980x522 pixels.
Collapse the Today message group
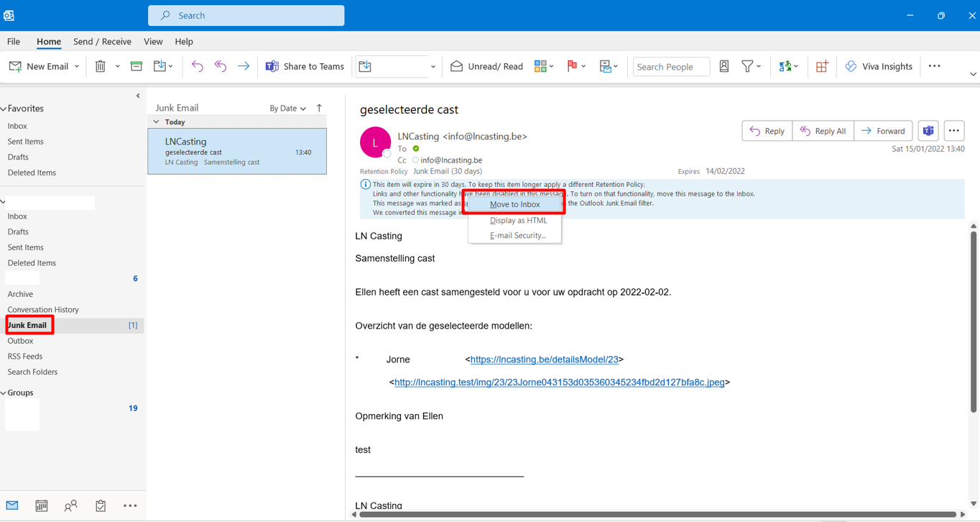click(x=157, y=122)
